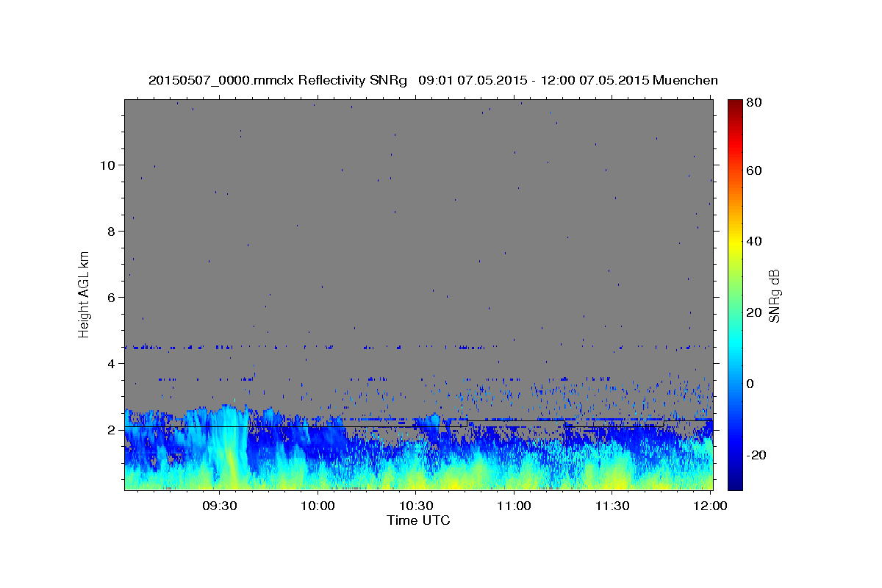
Task: Click the plot title text '20150507_0000.mmclx Reflectivity SNRg'
Action: tap(278, 80)
